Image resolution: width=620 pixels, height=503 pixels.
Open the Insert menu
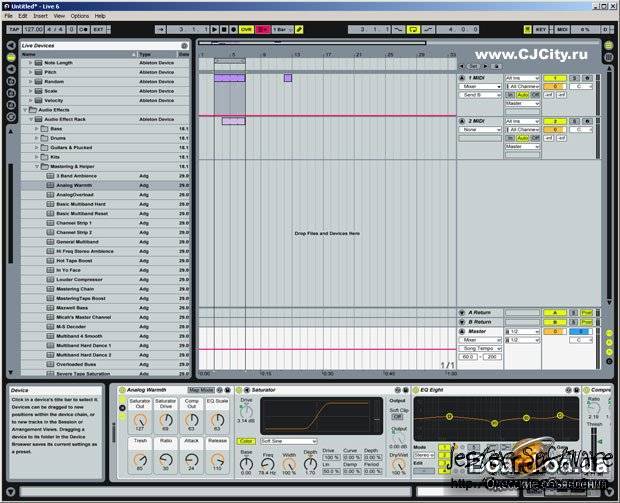[x=40, y=16]
